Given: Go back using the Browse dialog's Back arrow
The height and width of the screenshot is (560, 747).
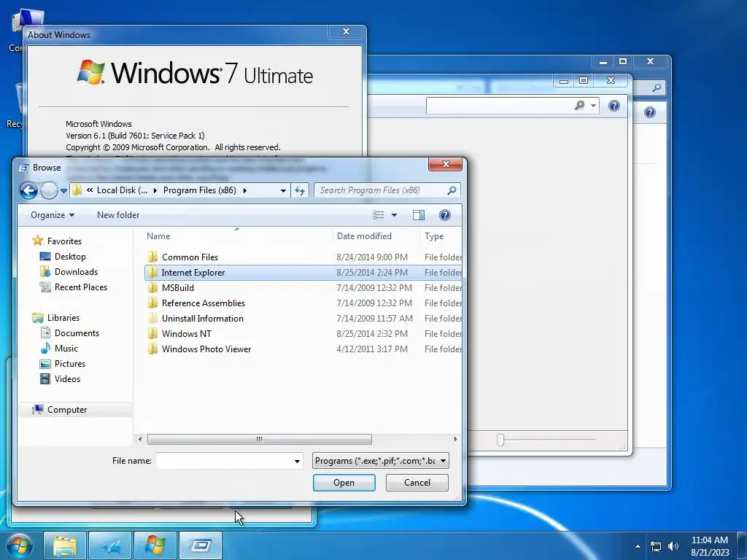Looking at the screenshot, I should coord(28,190).
